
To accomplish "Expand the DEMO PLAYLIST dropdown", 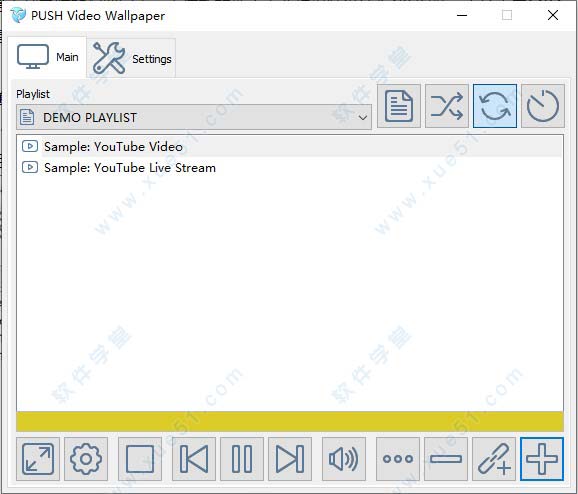I will click(x=194, y=118).
